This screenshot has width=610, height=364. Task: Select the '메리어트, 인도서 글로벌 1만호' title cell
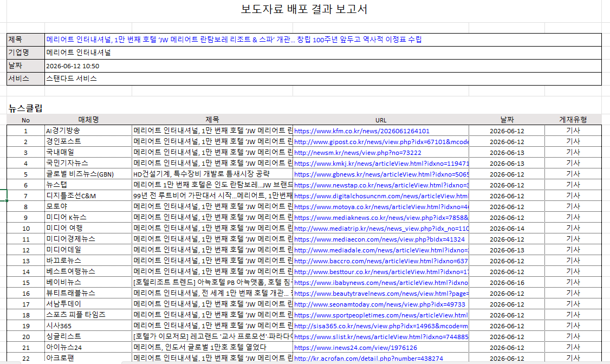click(x=212, y=348)
